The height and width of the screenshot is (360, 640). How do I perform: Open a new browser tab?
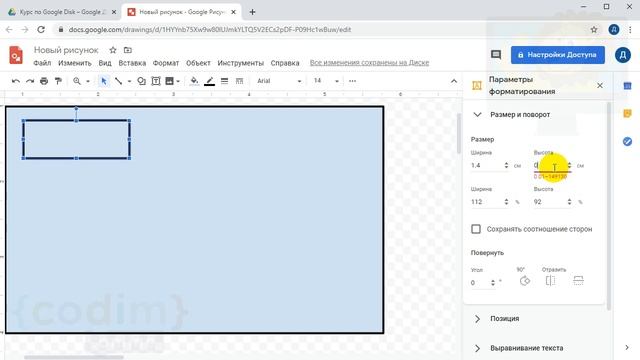[x=252, y=12]
